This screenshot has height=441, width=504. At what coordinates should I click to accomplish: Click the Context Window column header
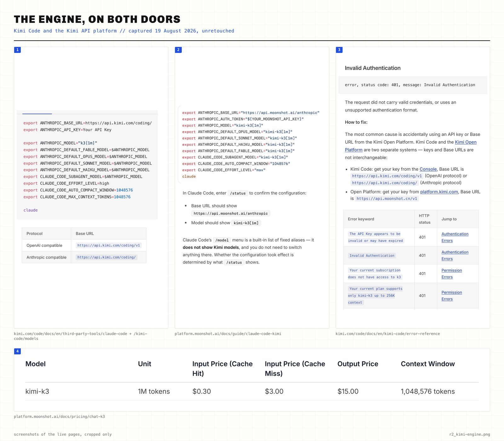tap(428, 364)
